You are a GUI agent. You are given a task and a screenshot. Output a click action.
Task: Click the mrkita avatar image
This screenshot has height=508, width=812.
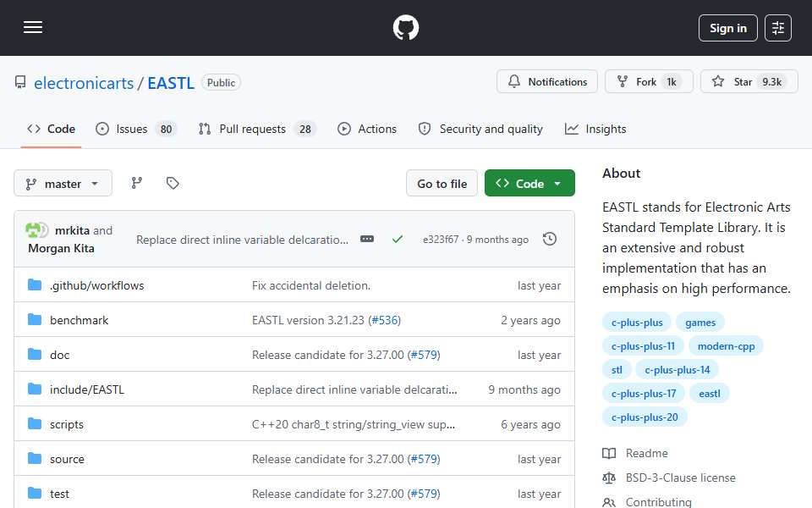click(33, 230)
